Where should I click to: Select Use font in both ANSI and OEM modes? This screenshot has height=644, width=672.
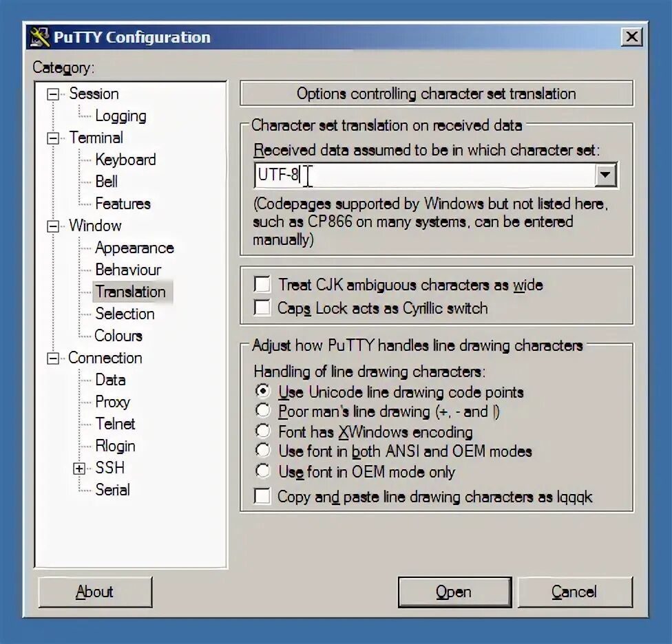[263, 451]
